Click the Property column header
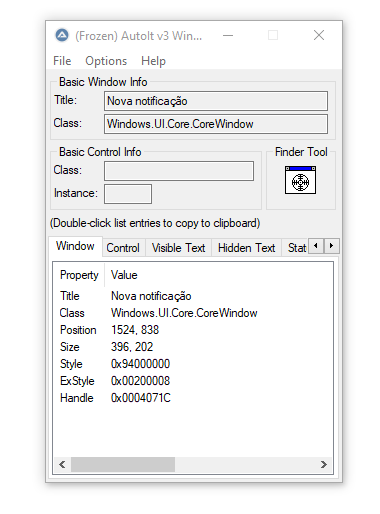 click(79, 275)
